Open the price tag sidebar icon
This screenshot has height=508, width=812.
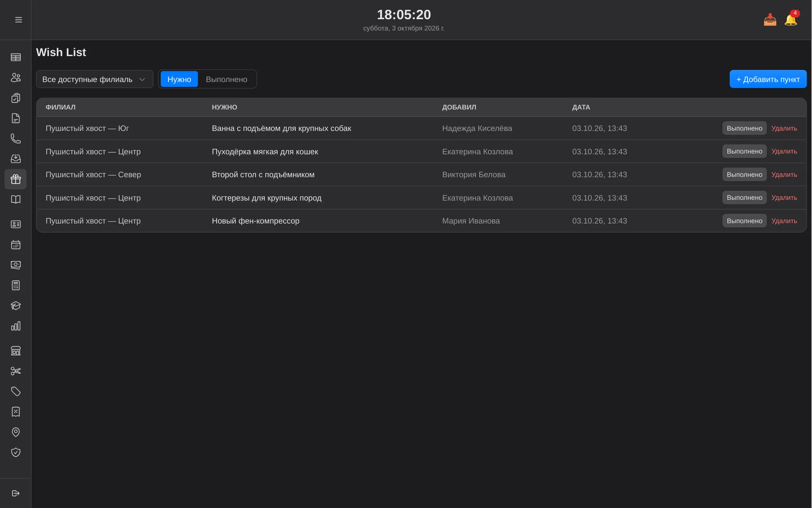coord(15,391)
